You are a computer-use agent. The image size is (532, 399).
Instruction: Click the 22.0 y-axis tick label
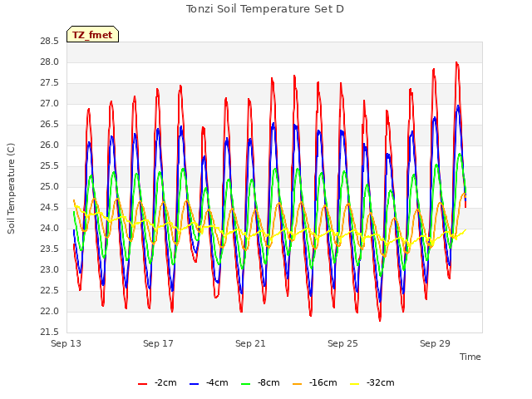[50, 312]
